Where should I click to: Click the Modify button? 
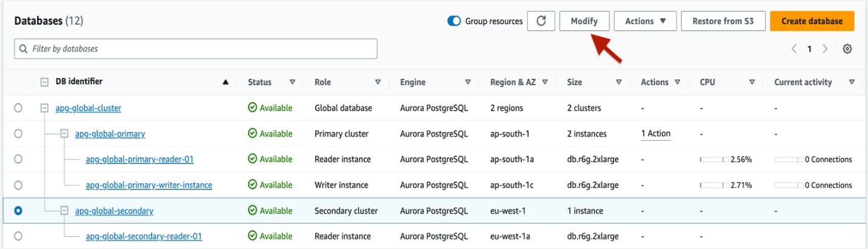(x=584, y=21)
